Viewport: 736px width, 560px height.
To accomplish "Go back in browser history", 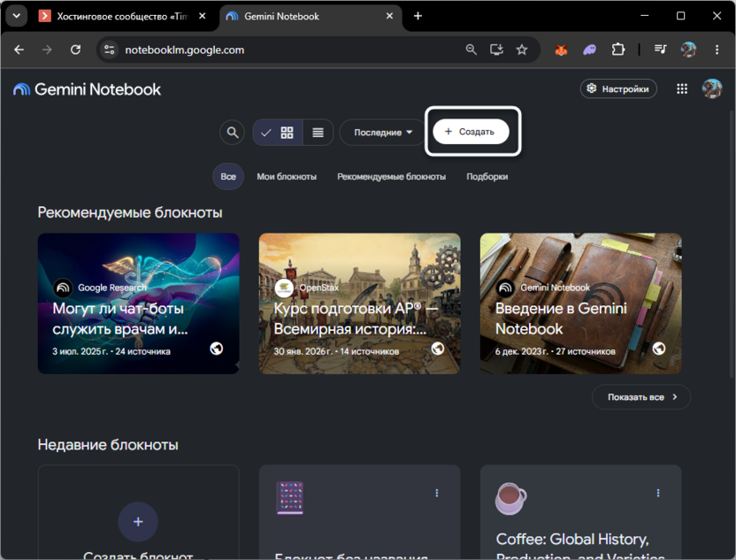I will click(19, 50).
